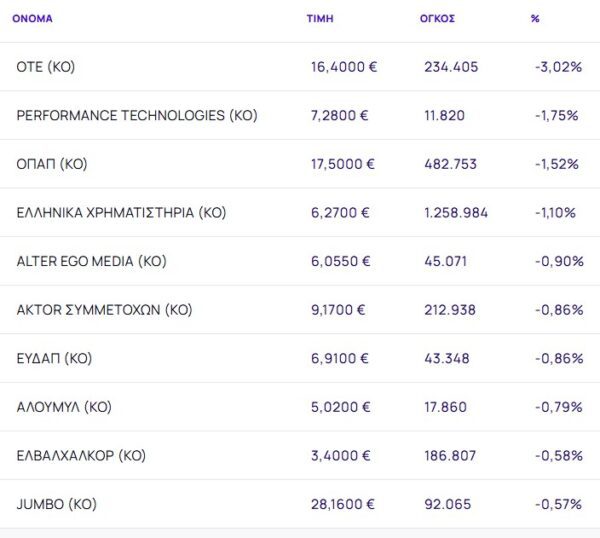Screen dimensions: 600x538
Task: Open ALTER EGO MEDIA (ΚΟ) details
Action: point(91,261)
